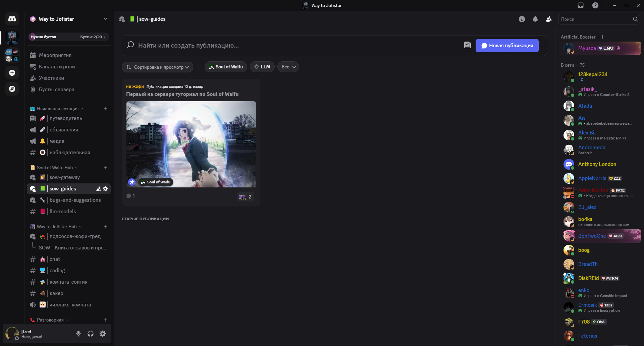644x346 pixels.
Task: Join the чиллакс-комната voice channel
Action: [69, 305]
